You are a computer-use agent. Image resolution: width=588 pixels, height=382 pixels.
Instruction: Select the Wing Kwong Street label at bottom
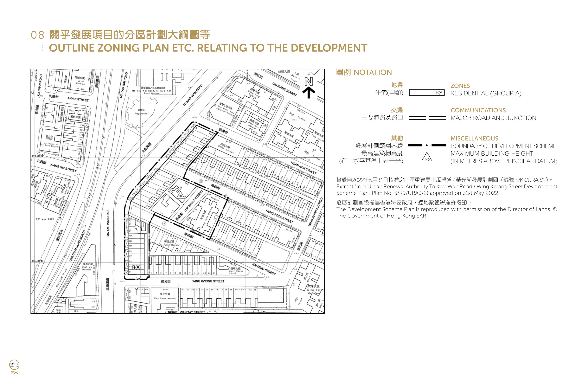[x=208, y=281]
